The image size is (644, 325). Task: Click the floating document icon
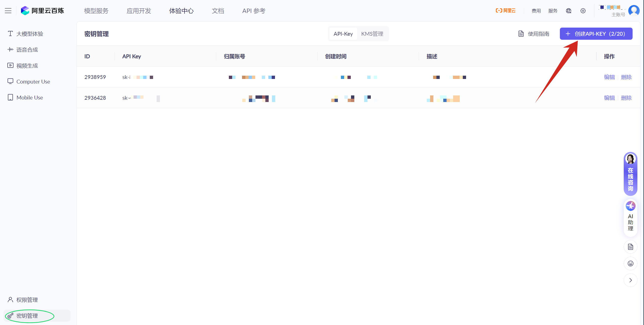630,247
